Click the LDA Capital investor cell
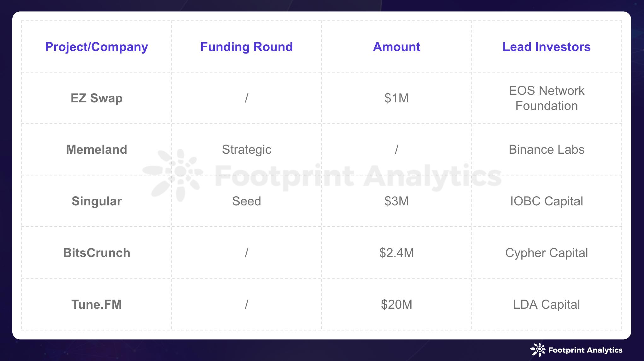 click(x=547, y=305)
